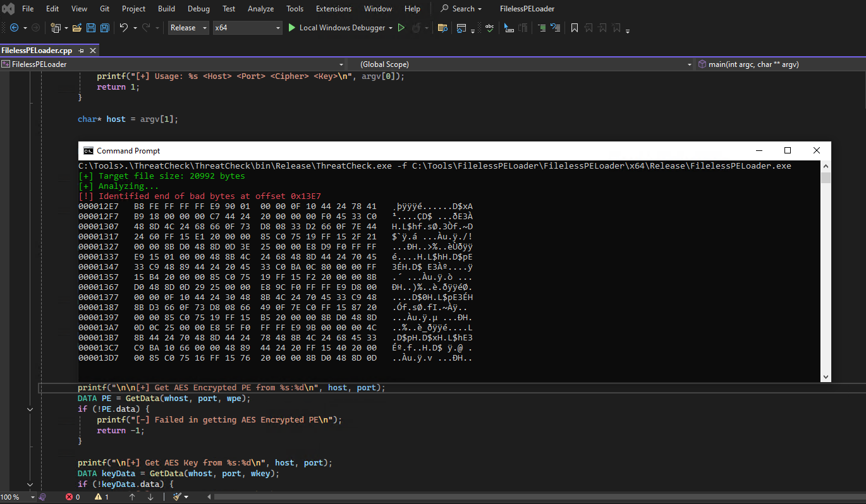This screenshot has width=866, height=504.
Task: Click the Command Prompt vertical scrollbar thumb
Action: click(826, 177)
